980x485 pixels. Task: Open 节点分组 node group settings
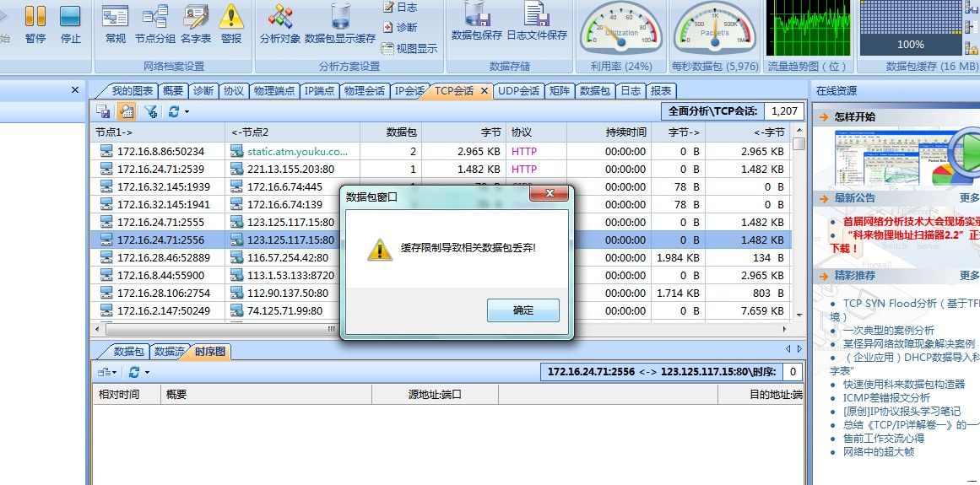155,24
